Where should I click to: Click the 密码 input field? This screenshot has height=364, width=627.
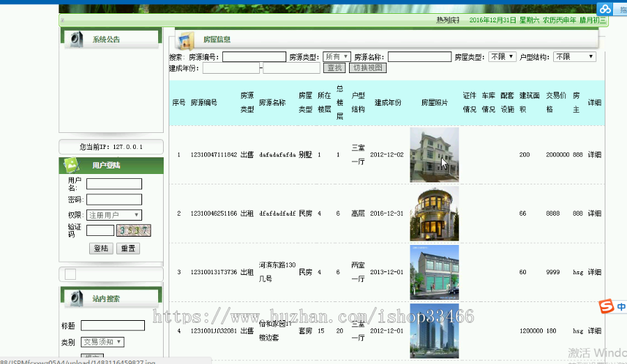(114, 199)
